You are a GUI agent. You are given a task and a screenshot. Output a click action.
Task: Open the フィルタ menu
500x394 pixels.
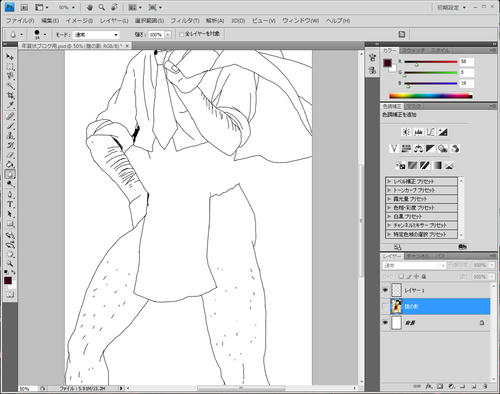coord(185,21)
